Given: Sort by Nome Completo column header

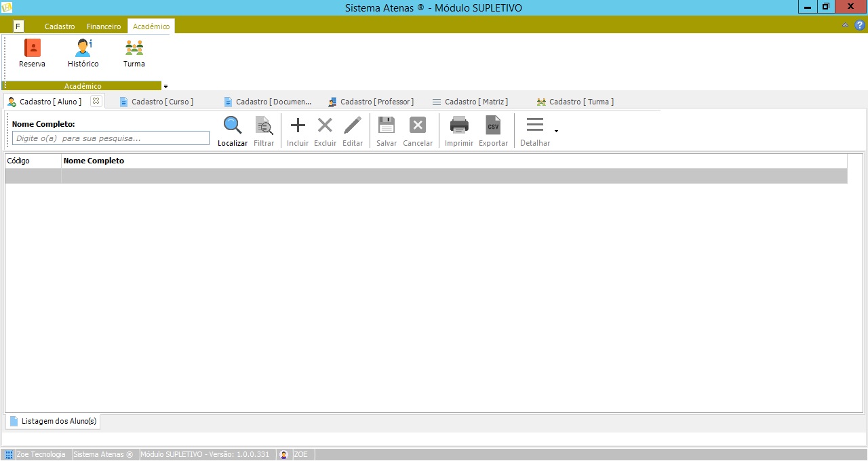Looking at the screenshot, I should [454, 161].
